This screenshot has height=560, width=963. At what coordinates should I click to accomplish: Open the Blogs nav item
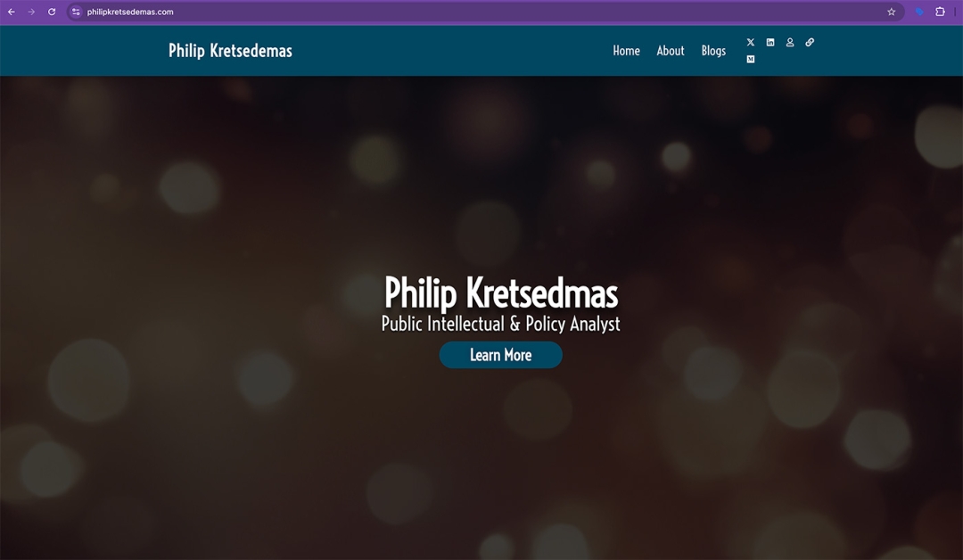[713, 51]
